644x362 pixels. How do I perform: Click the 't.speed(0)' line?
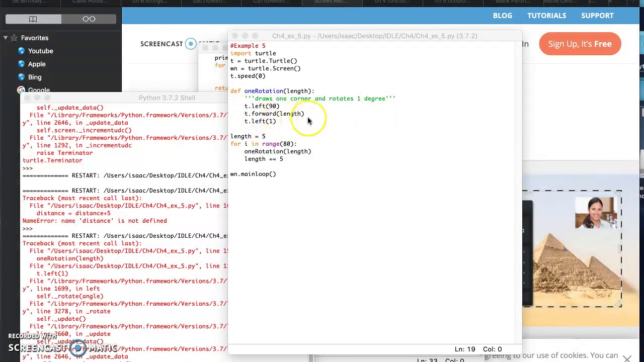click(248, 76)
